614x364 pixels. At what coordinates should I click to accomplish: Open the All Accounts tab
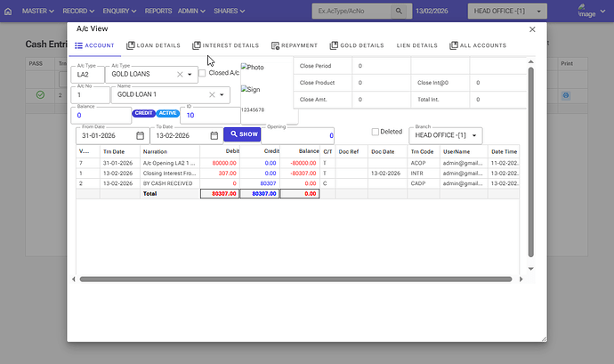point(478,45)
